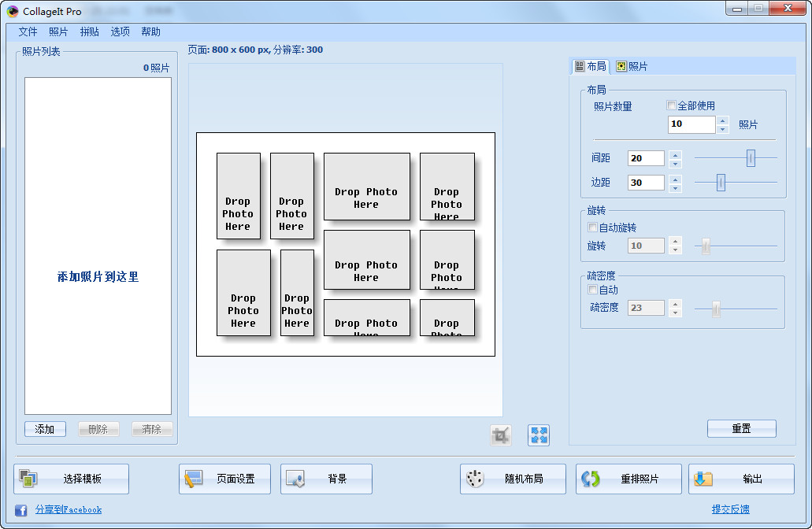This screenshot has width=812, height=529.
Task: Open the 选择模板 template chooser
Action: (72, 479)
